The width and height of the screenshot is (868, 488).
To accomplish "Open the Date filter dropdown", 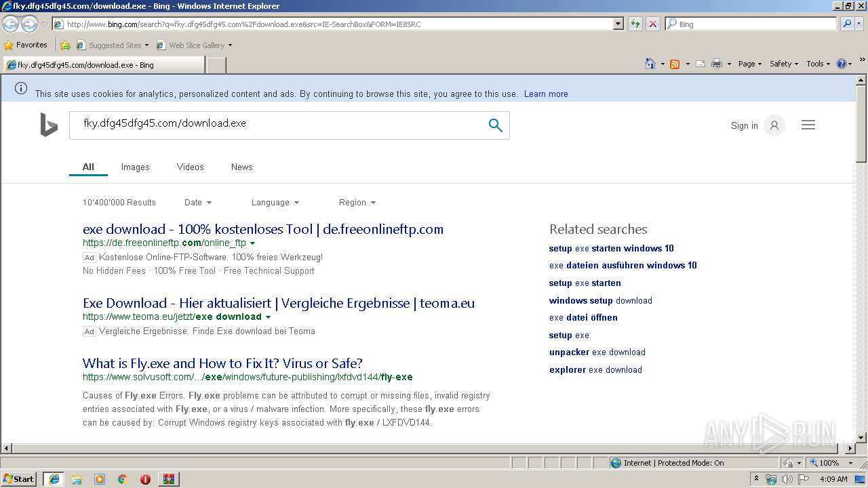I will 198,202.
